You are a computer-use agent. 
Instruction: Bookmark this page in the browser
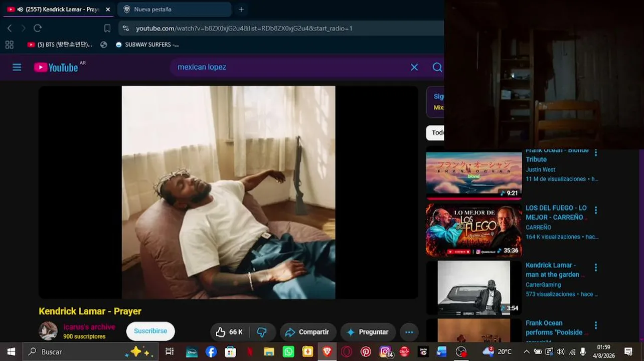click(107, 28)
